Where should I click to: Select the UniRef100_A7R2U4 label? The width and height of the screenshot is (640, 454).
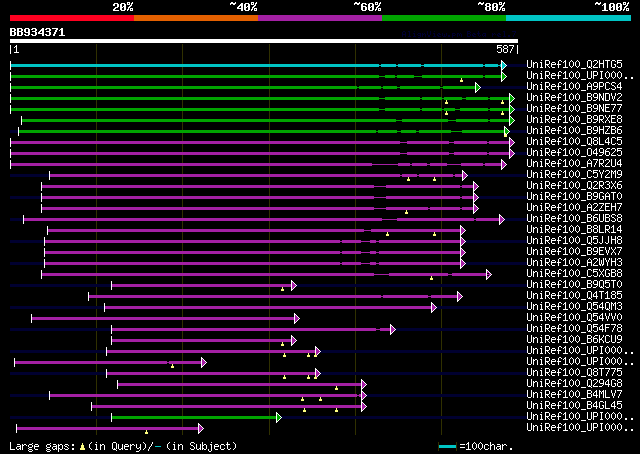[x=574, y=164]
